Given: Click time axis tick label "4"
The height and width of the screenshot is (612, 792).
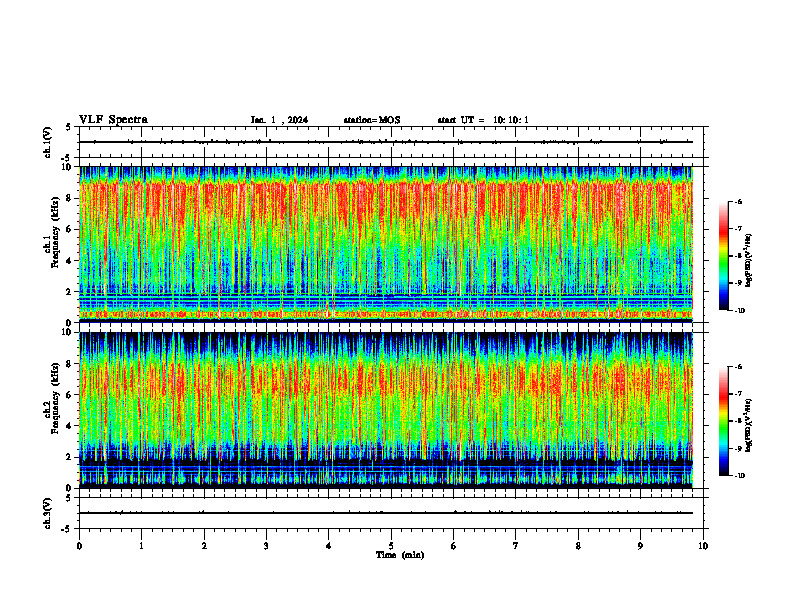Looking at the screenshot, I should click(x=329, y=546).
